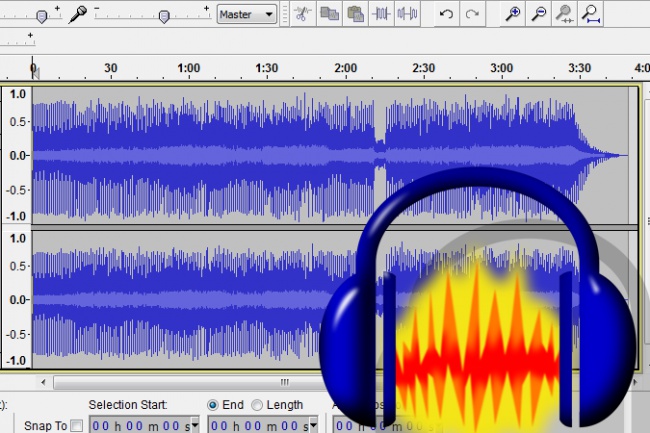The height and width of the screenshot is (433, 650).
Task: Undo the last action
Action: pyautogui.click(x=446, y=14)
